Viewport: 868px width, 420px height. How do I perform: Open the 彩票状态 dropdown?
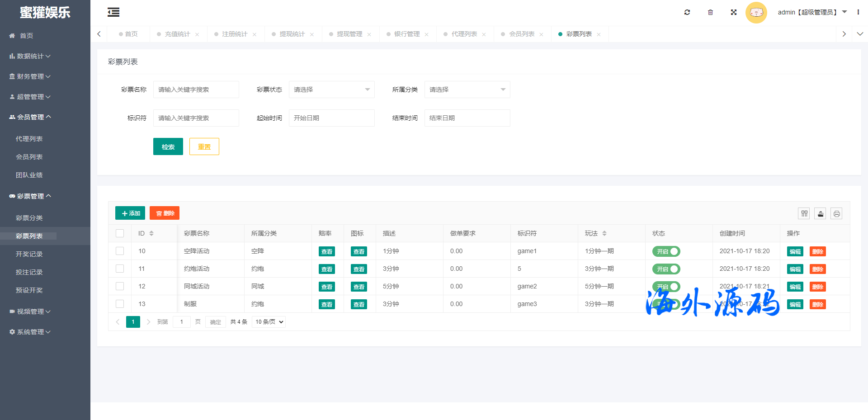pyautogui.click(x=331, y=90)
